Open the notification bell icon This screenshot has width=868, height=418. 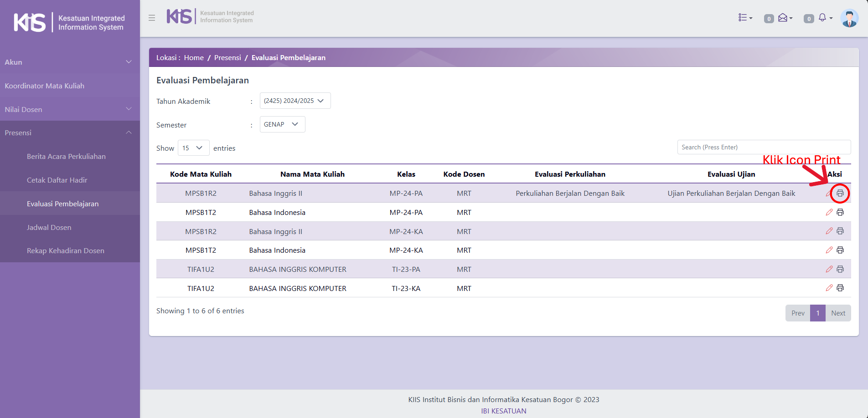tap(823, 18)
